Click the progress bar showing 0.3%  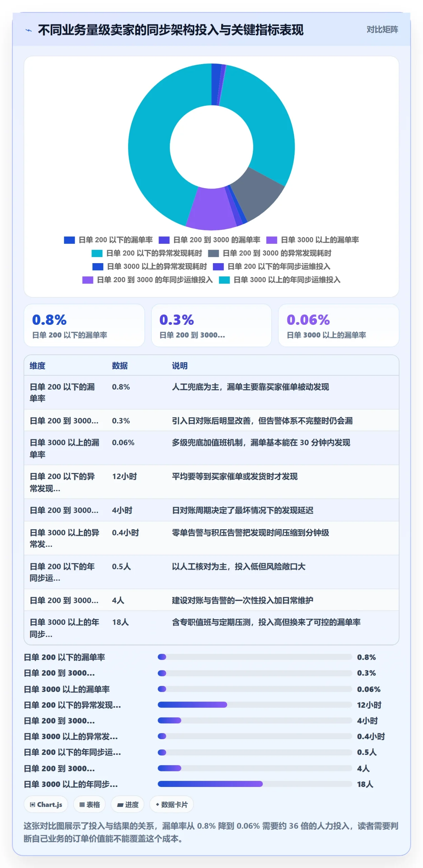[255, 673]
